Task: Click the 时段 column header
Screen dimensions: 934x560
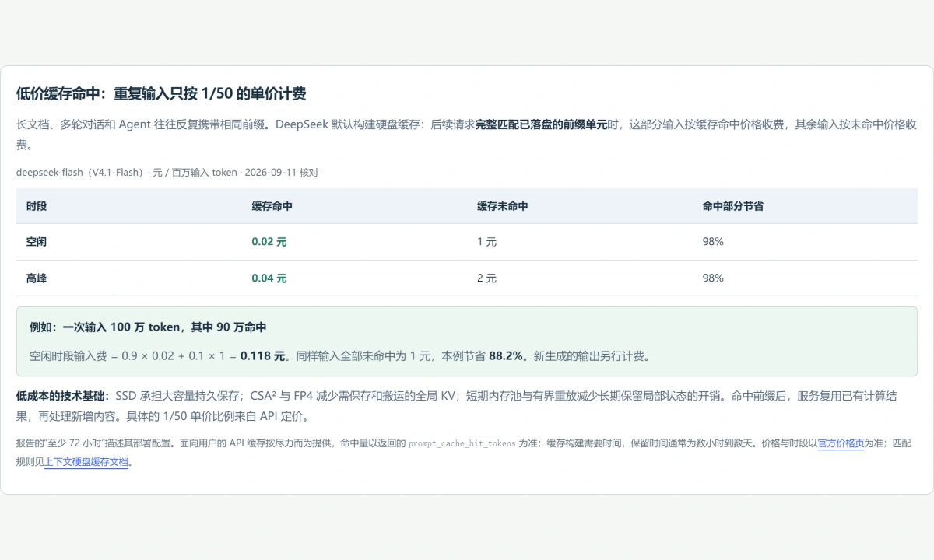Action: pos(36,206)
